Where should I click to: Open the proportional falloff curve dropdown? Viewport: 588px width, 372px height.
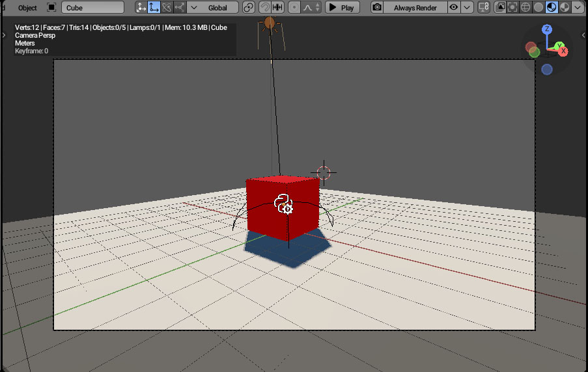[x=309, y=8]
